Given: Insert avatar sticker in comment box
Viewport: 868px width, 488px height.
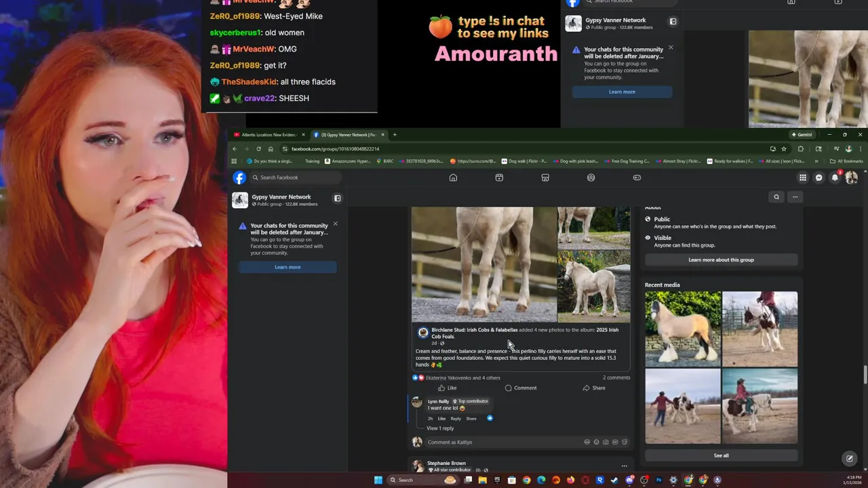Looking at the screenshot, I should pos(587,442).
